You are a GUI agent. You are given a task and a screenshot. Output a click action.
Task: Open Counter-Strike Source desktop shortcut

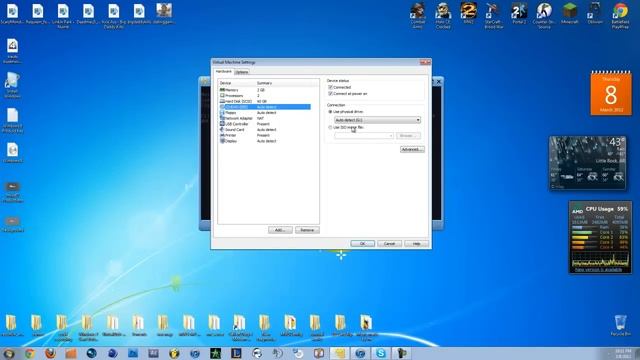pyautogui.click(x=544, y=16)
